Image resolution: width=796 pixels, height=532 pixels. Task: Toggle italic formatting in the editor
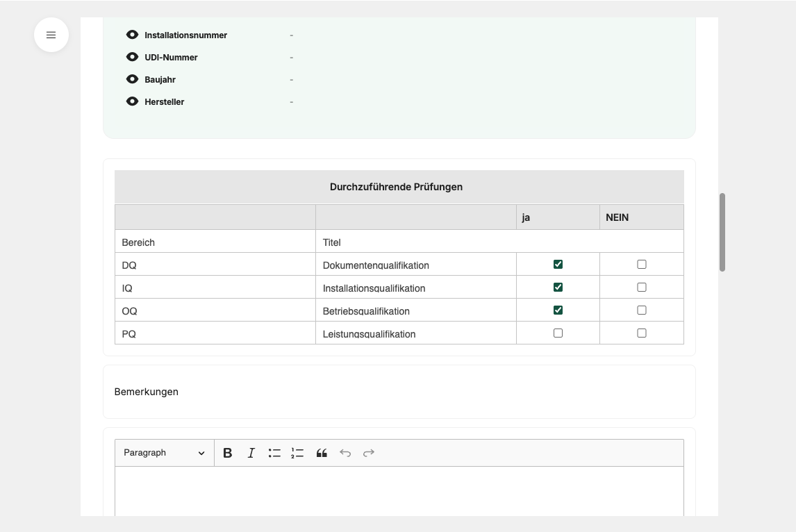251,453
